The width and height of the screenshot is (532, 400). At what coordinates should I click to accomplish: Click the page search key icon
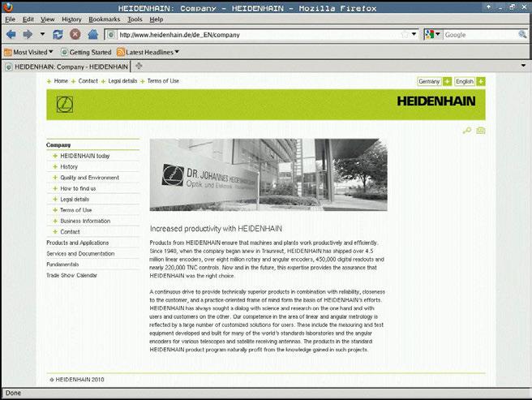[467, 131]
